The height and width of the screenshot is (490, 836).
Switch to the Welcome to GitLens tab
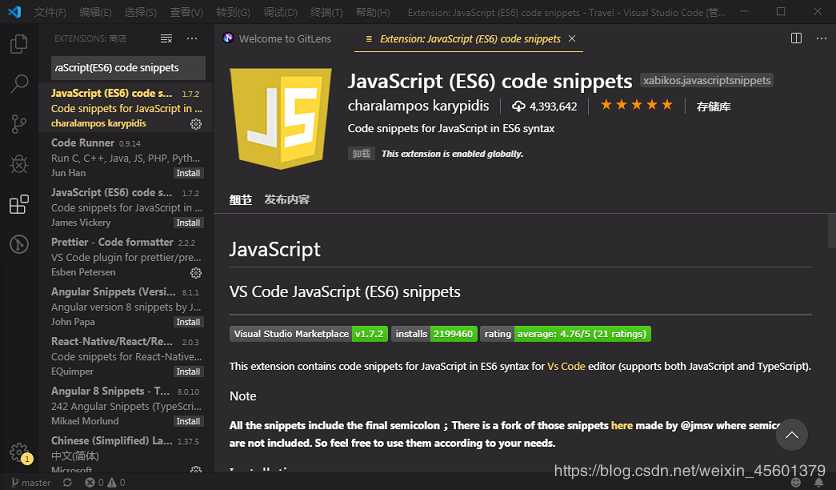pos(280,39)
